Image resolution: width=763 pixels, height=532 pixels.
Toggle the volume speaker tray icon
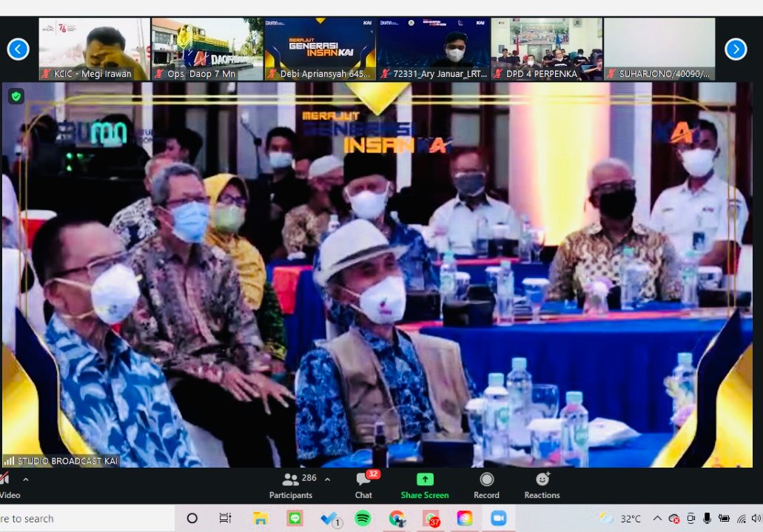pyautogui.click(x=756, y=518)
